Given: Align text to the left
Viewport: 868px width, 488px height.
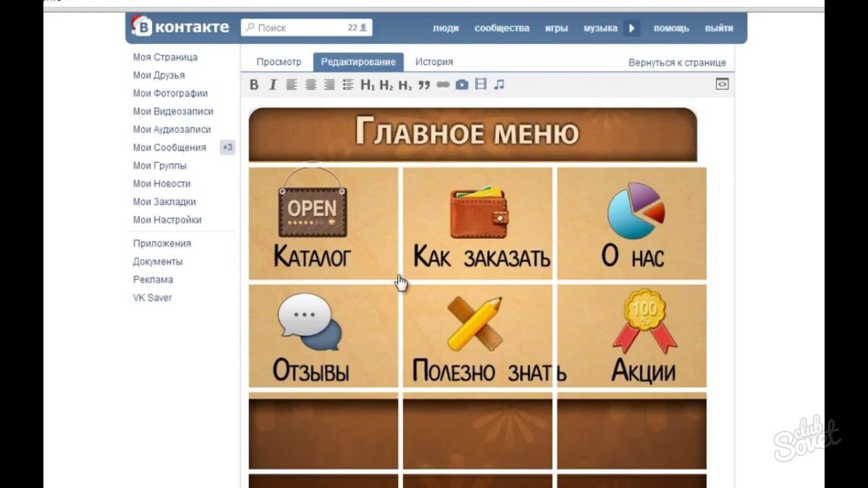Looking at the screenshot, I should pos(292,85).
